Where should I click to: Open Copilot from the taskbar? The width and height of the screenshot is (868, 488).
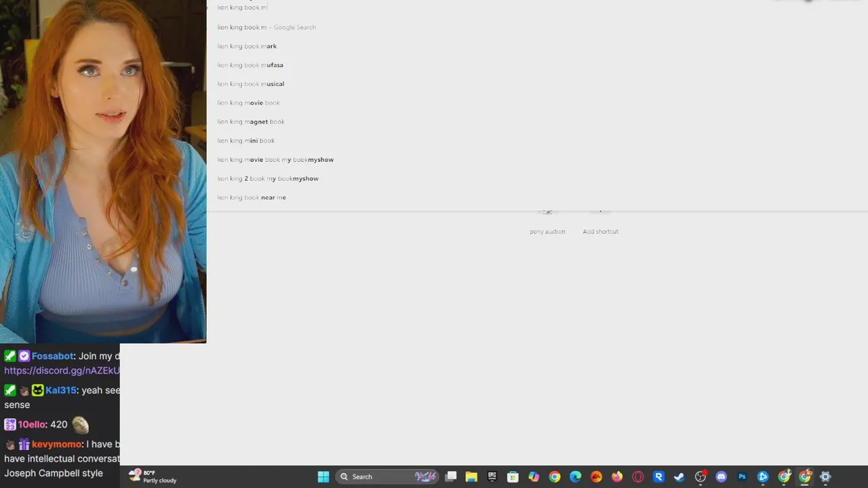tap(534, 476)
